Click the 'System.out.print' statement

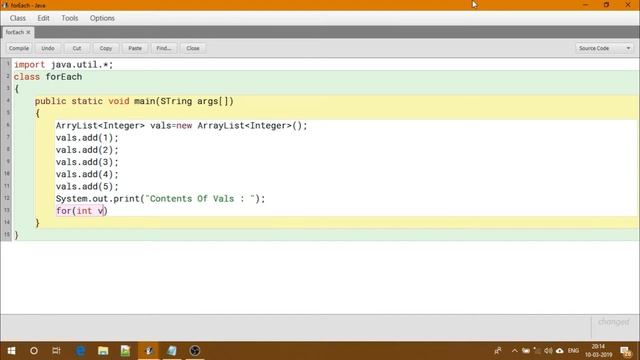click(x=160, y=199)
